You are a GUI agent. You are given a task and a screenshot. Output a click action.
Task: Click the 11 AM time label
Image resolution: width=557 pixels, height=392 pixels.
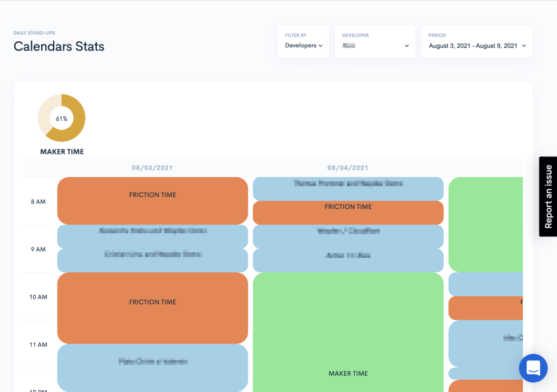tap(38, 344)
